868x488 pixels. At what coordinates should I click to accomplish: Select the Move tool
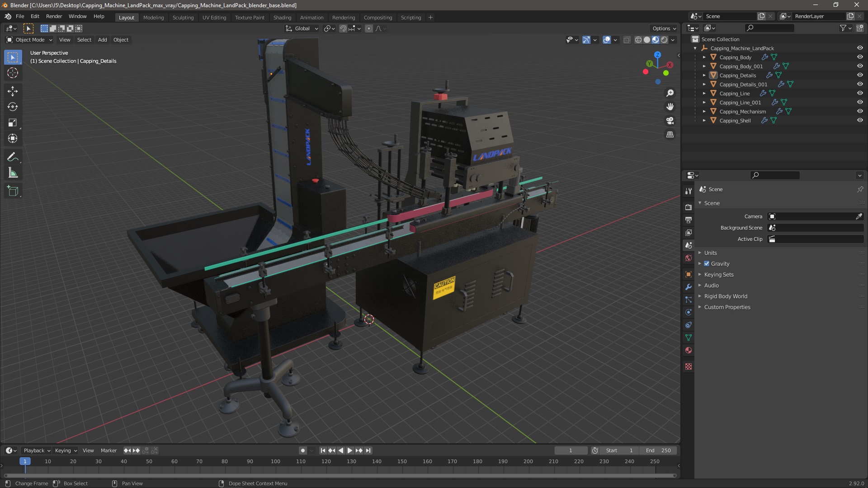click(x=13, y=91)
